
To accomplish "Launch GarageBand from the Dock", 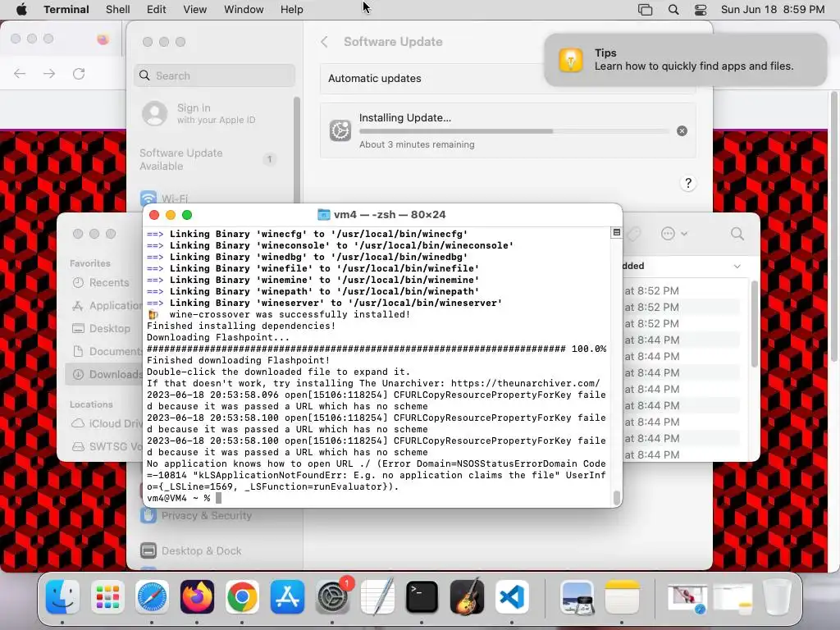I will (467, 597).
